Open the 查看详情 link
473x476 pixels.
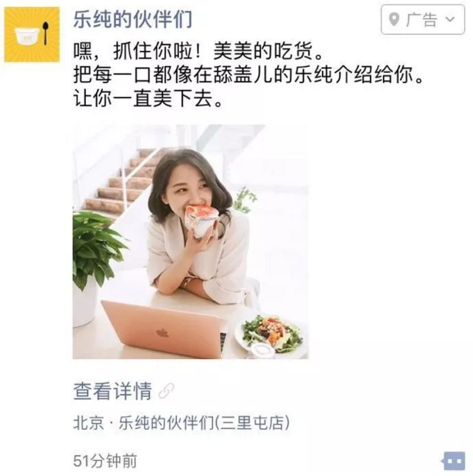pos(112,391)
